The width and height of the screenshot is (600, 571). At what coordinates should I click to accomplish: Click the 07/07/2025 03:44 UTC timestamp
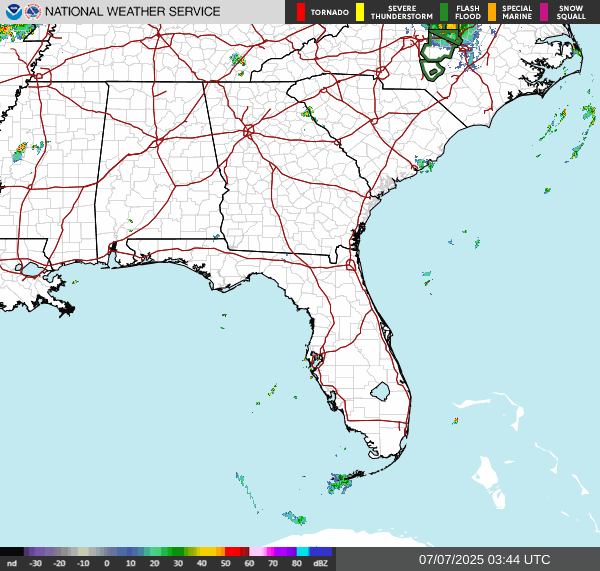(x=484, y=560)
